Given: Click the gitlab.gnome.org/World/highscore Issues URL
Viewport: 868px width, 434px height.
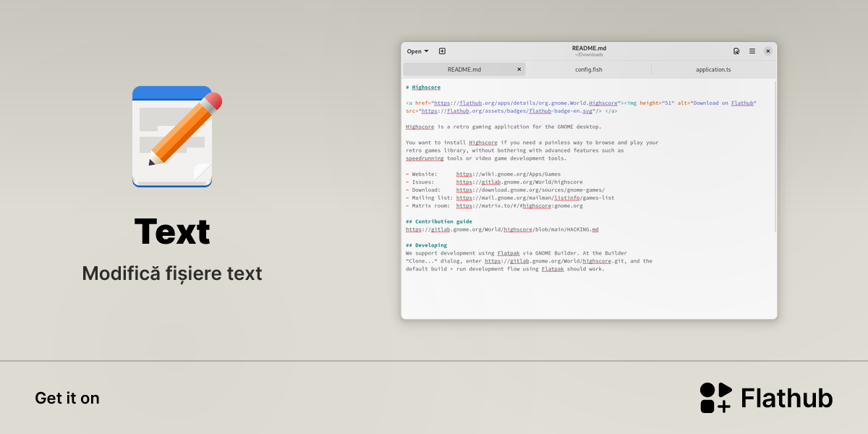Looking at the screenshot, I should point(519,182).
